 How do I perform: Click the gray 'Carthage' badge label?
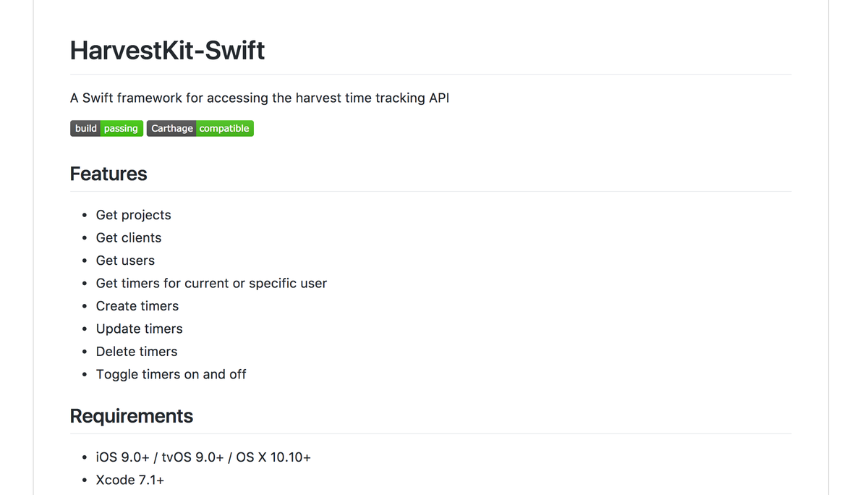(171, 129)
